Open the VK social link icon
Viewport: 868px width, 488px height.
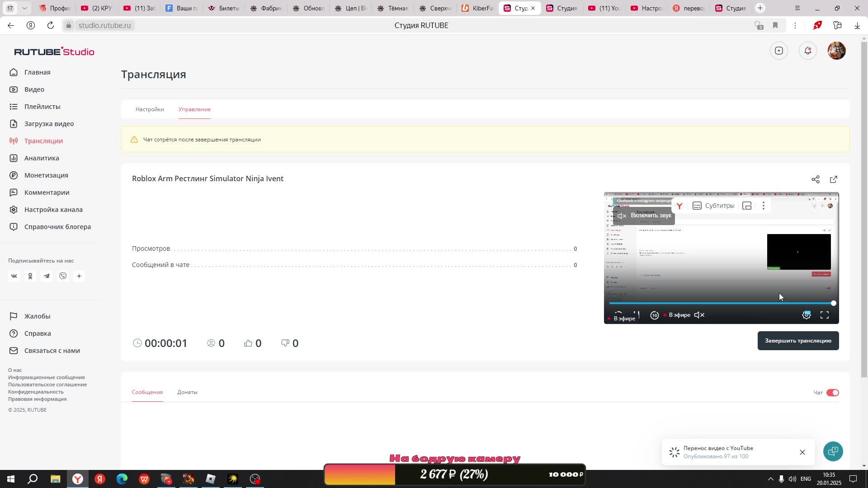(14, 276)
